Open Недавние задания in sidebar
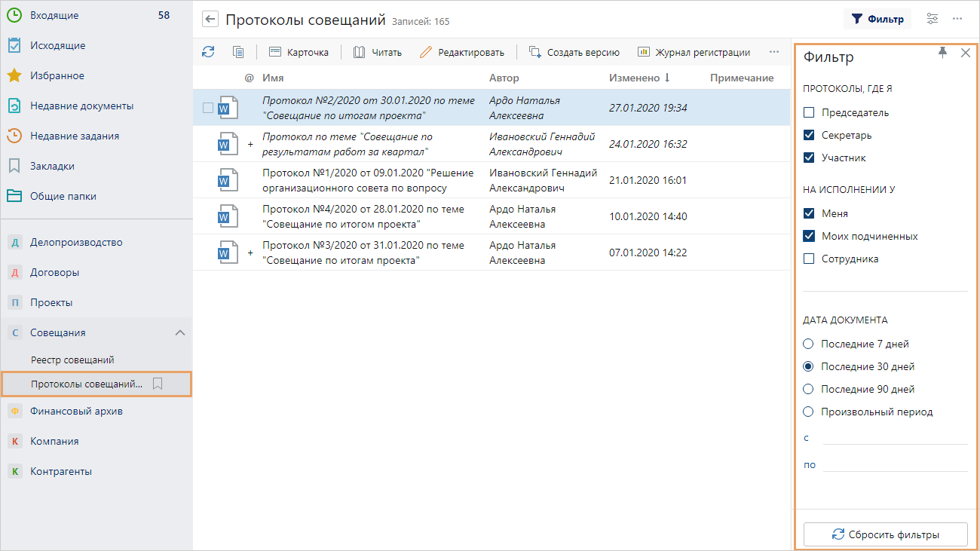 pyautogui.click(x=74, y=136)
